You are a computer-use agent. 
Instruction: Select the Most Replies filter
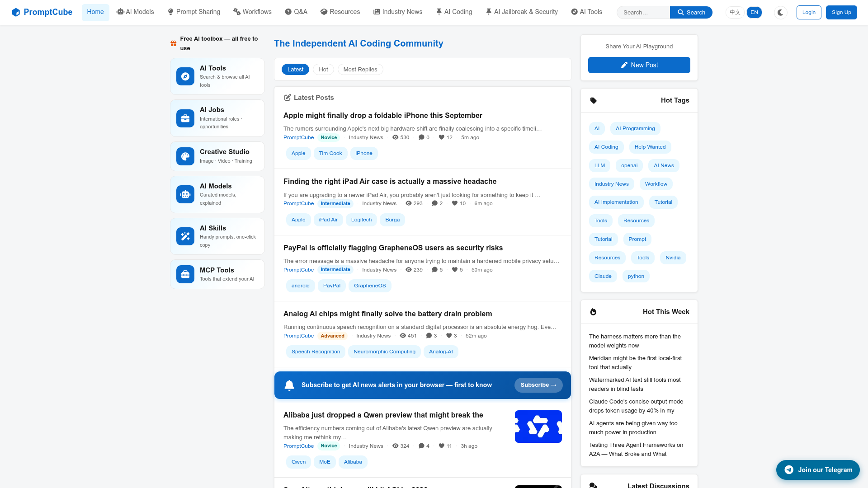coord(360,70)
